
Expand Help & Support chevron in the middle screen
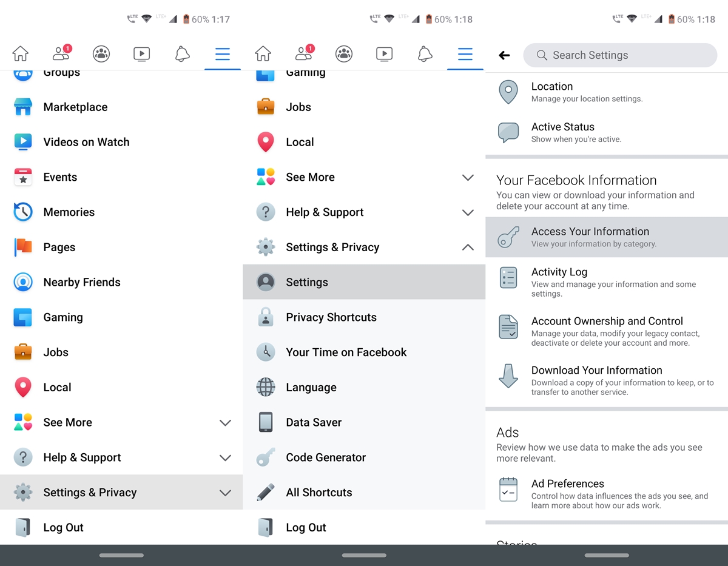click(x=468, y=212)
